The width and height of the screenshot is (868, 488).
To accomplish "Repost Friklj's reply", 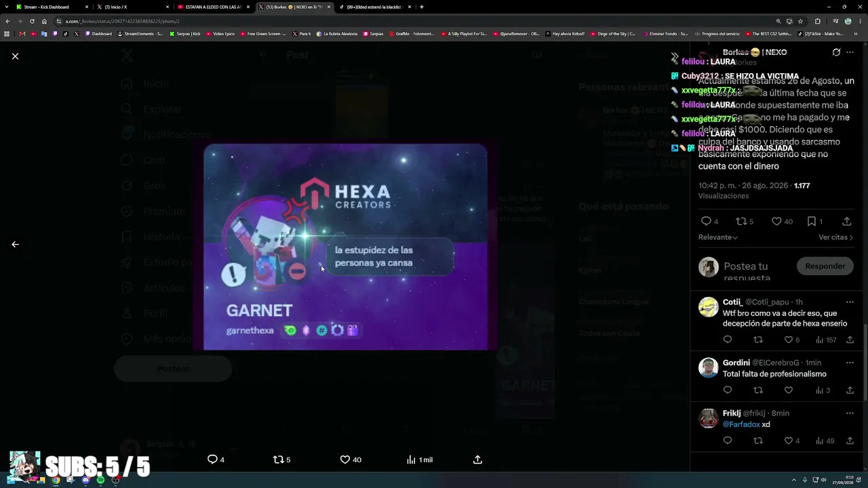I will [x=758, y=441].
